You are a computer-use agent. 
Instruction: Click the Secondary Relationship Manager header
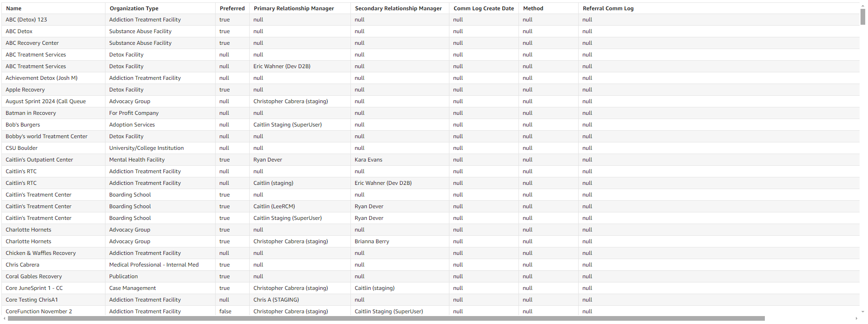tap(398, 8)
